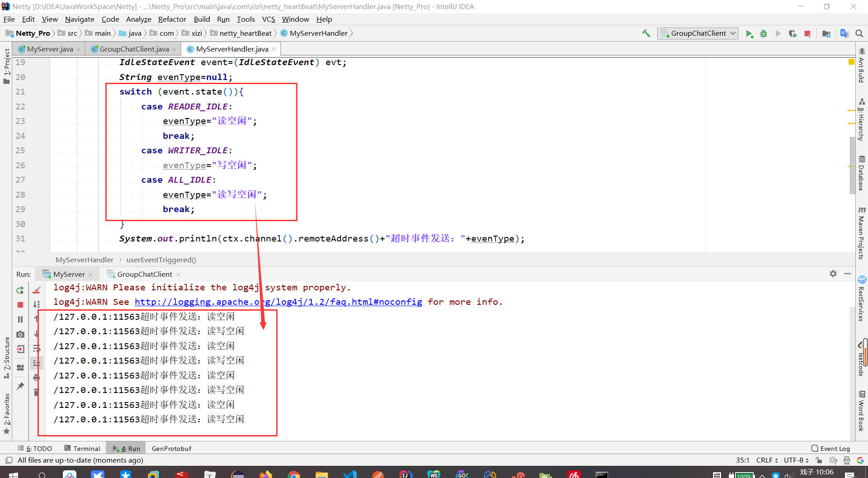Open the Terminal tool window button
The width and height of the screenshot is (868, 478).
(82, 449)
